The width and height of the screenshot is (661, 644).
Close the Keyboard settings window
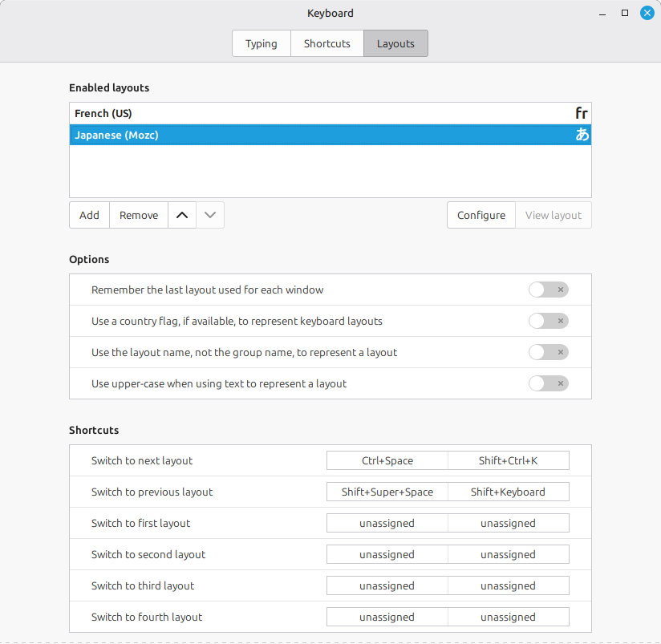click(647, 13)
